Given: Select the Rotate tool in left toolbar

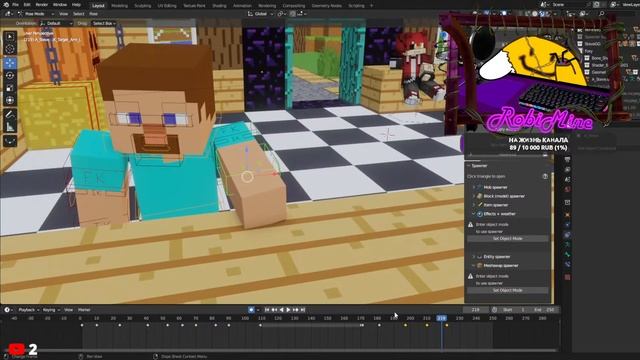Looking at the screenshot, I should pyautogui.click(x=10, y=76).
